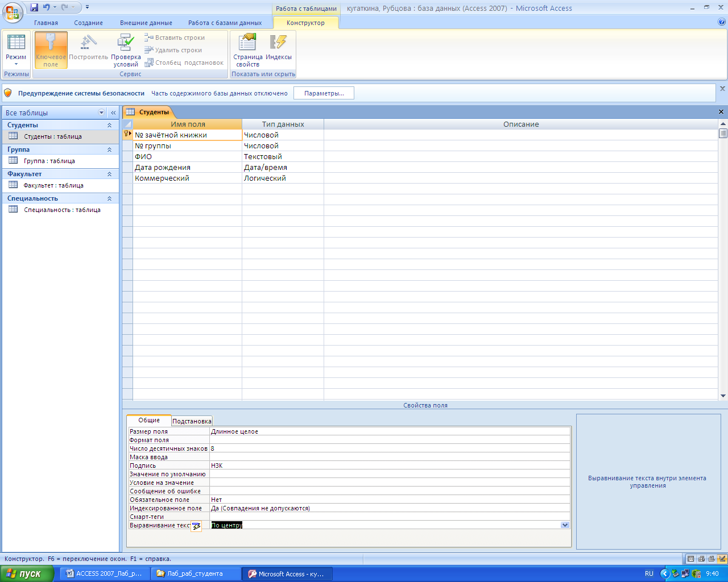Open Access help question mark icon

pyautogui.click(x=722, y=22)
